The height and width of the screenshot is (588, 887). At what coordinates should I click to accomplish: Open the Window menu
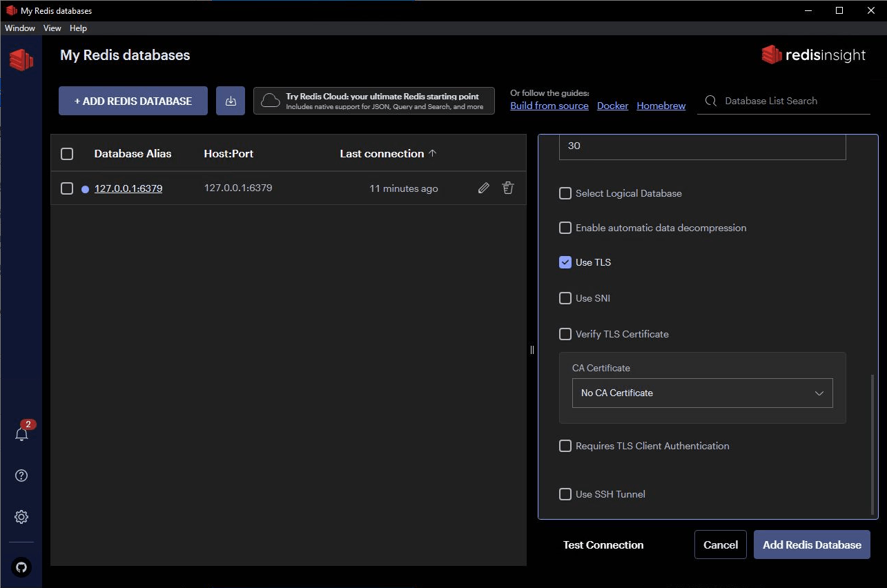point(20,28)
